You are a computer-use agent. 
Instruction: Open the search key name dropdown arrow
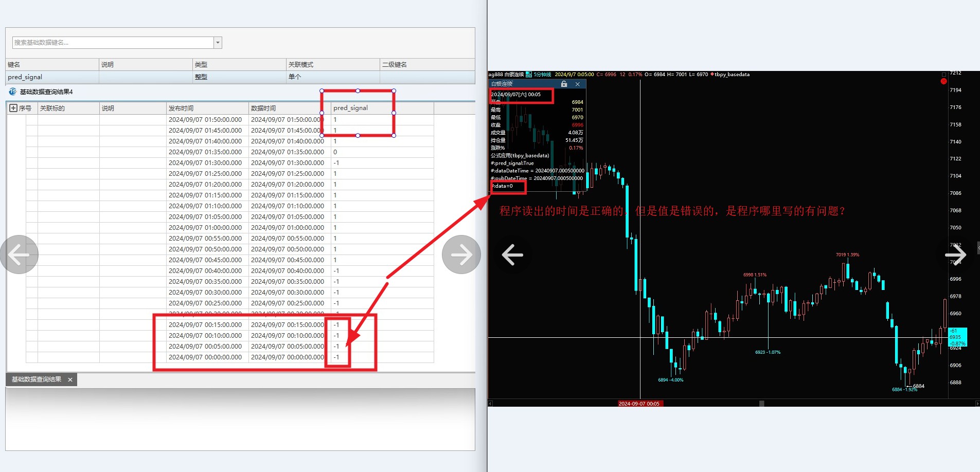pos(218,43)
